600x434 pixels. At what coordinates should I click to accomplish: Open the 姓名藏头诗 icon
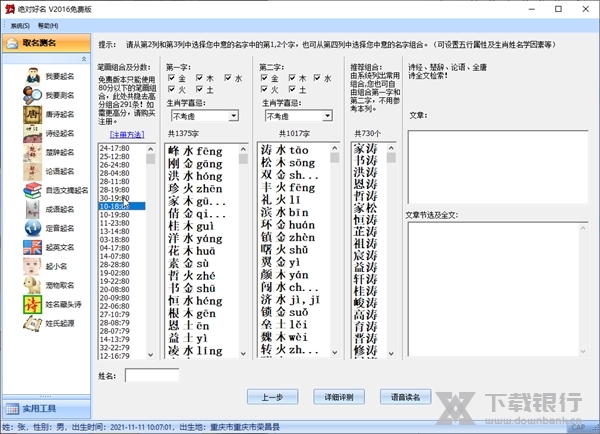pyautogui.click(x=33, y=305)
